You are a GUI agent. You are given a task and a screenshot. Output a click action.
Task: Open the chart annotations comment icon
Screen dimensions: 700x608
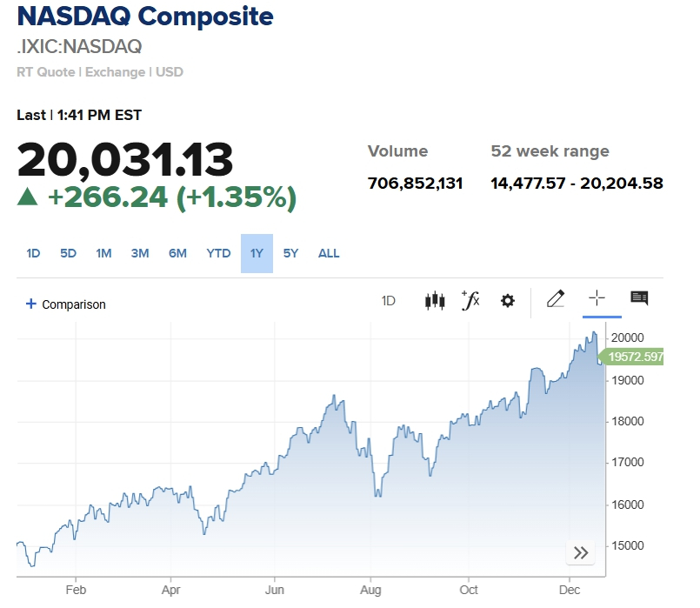tap(639, 299)
